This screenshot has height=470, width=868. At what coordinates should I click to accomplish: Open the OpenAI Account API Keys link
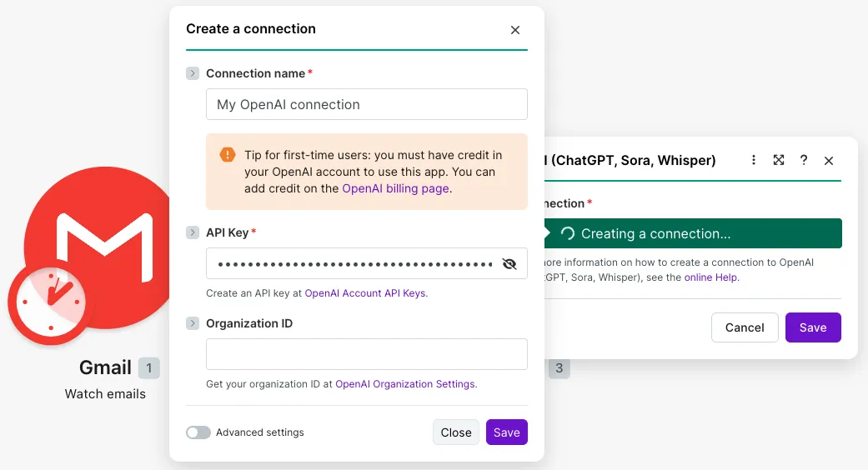(x=365, y=293)
